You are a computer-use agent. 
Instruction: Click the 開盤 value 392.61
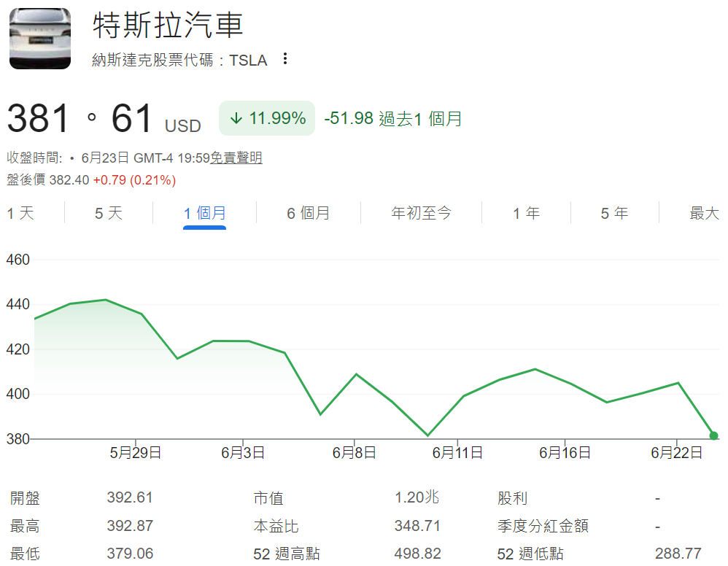point(130,497)
